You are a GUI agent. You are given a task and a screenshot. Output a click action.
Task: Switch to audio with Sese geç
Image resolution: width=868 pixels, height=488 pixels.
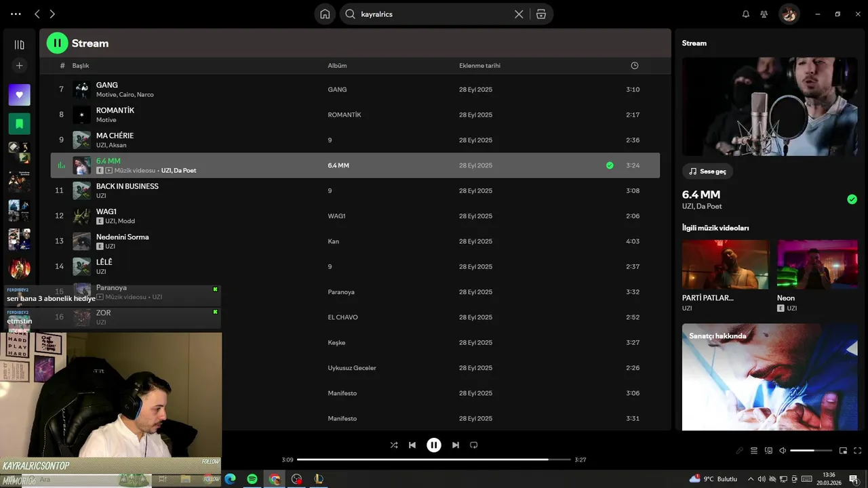pos(707,171)
